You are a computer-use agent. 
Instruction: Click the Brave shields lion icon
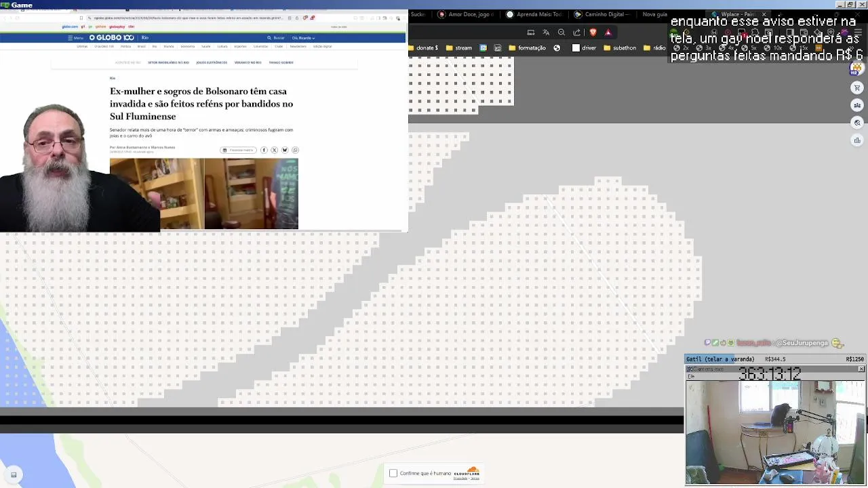(593, 32)
